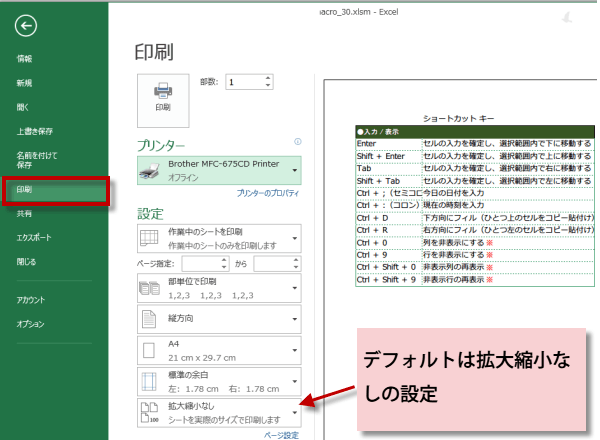Click the ページ設定 link
Image resolution: width=600 pixels, height=440 pixels.
[x=281, y=435]
